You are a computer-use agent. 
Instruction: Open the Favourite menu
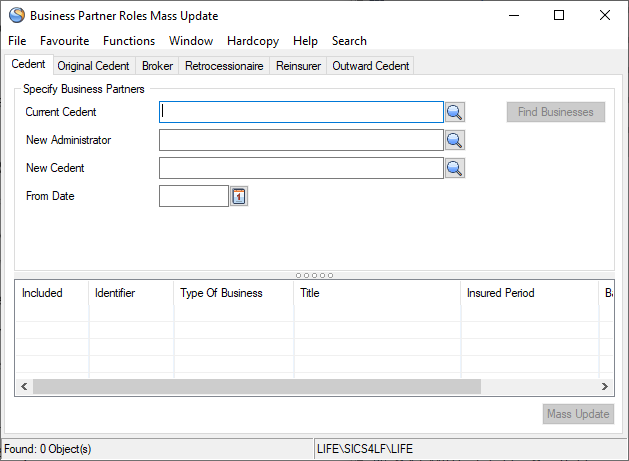click(64, 41)
